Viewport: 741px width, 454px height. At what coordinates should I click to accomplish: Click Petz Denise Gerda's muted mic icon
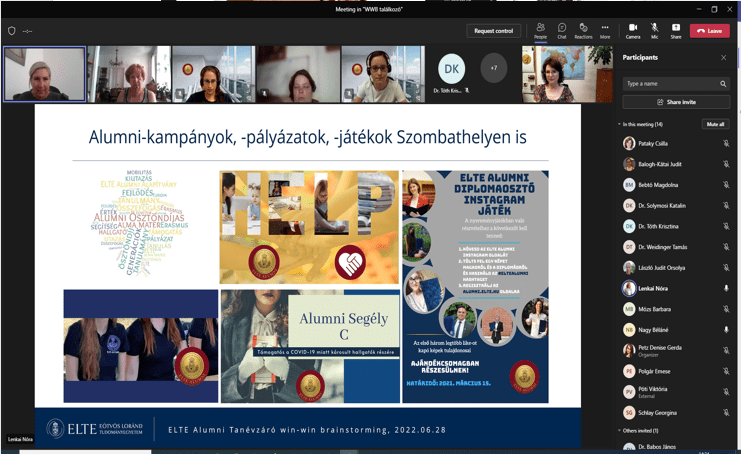click(726, 350)
